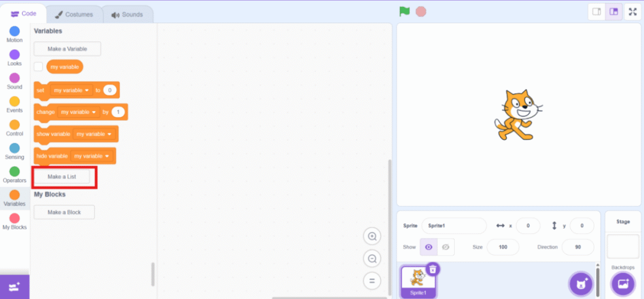Select the Motion category color circle

(14, 31)
